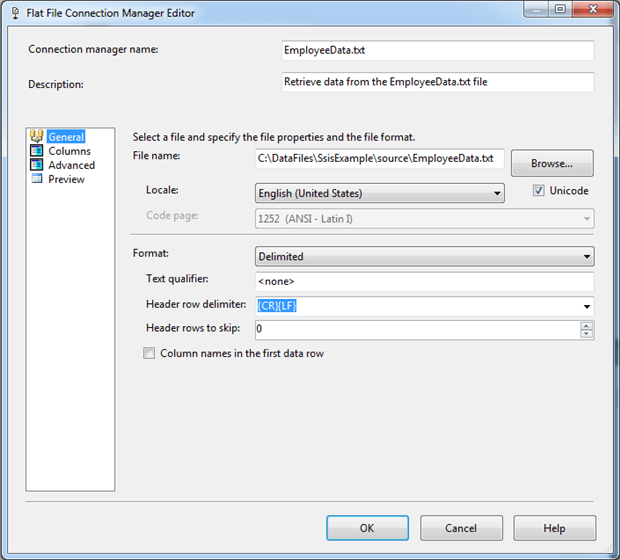Click the Columns page icon

tap(38, 151)
